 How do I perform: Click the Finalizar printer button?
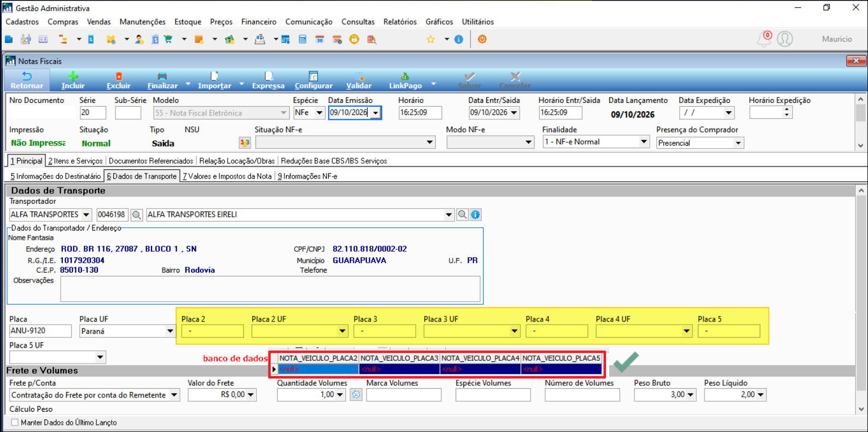tap(162, 80)
